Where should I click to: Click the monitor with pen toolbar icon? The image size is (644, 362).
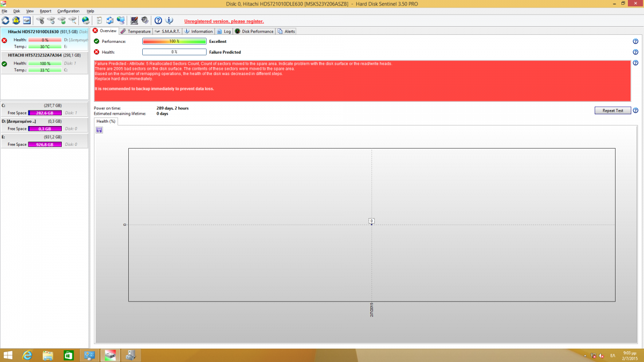[134, 20]
